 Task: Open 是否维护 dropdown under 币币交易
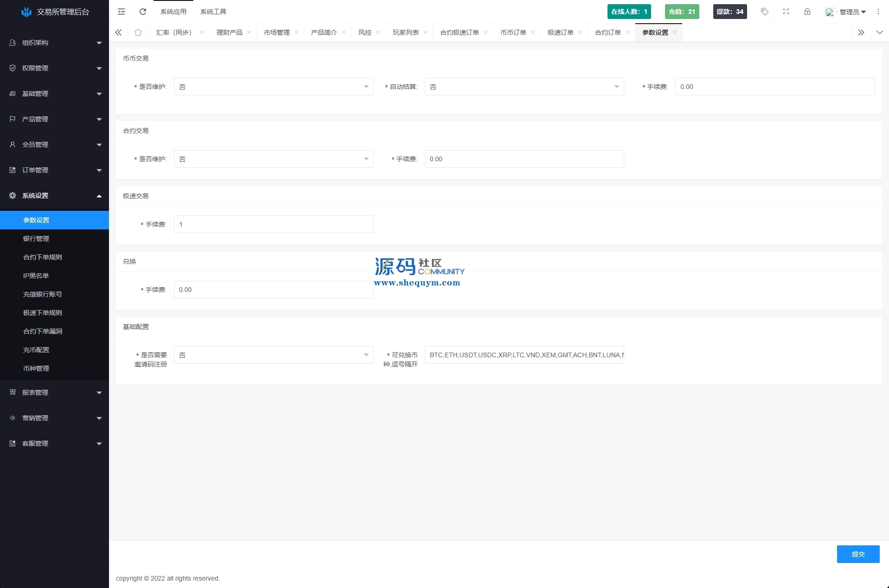[274, 87]
